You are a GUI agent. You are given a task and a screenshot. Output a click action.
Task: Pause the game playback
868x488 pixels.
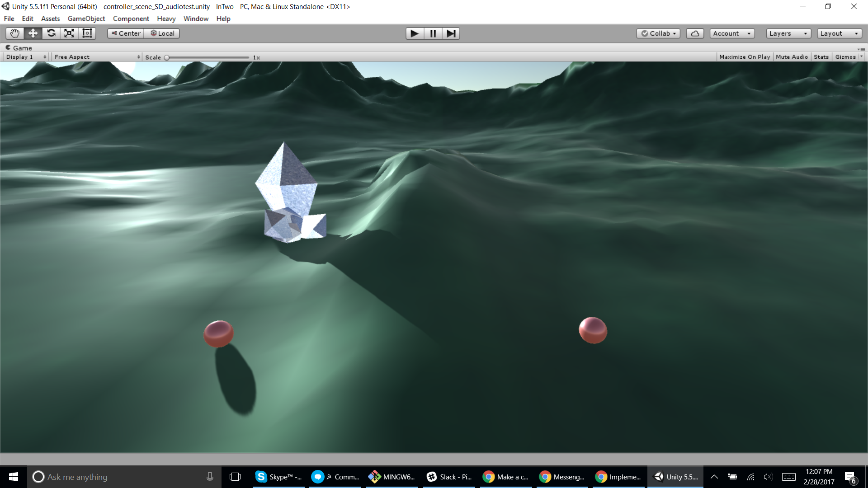(433, 33)
